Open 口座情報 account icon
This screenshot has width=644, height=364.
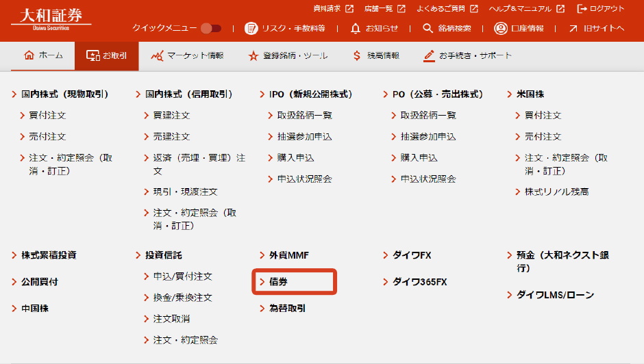coord(501,28)
